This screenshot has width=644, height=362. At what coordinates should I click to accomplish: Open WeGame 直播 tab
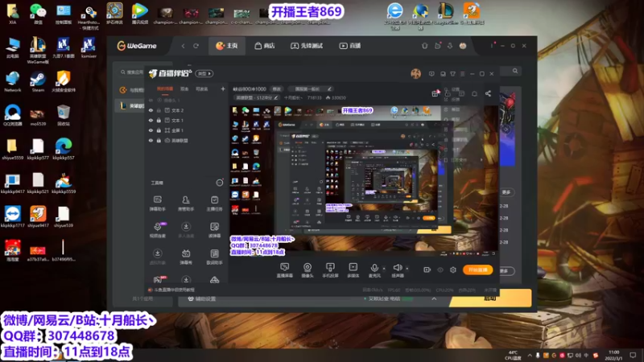(350, 46)
